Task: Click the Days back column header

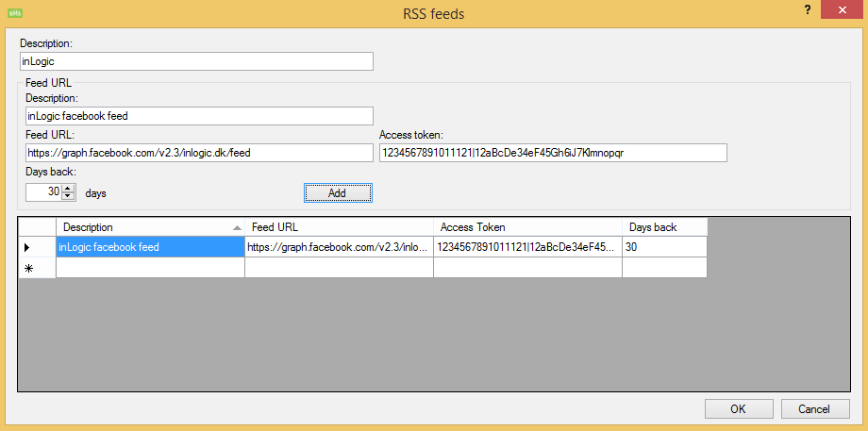Action: pyautogui.click(x=664, y=227)
